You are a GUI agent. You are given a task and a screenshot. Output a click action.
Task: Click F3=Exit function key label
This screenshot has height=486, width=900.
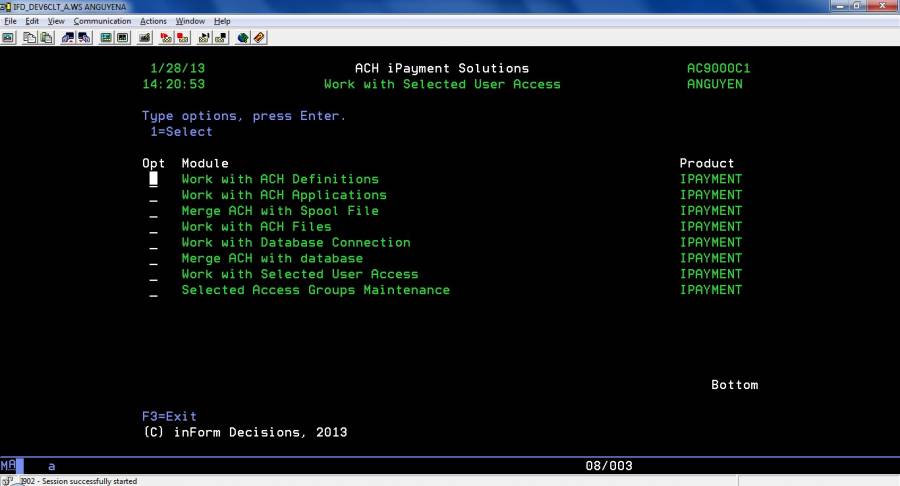[169, 416]
